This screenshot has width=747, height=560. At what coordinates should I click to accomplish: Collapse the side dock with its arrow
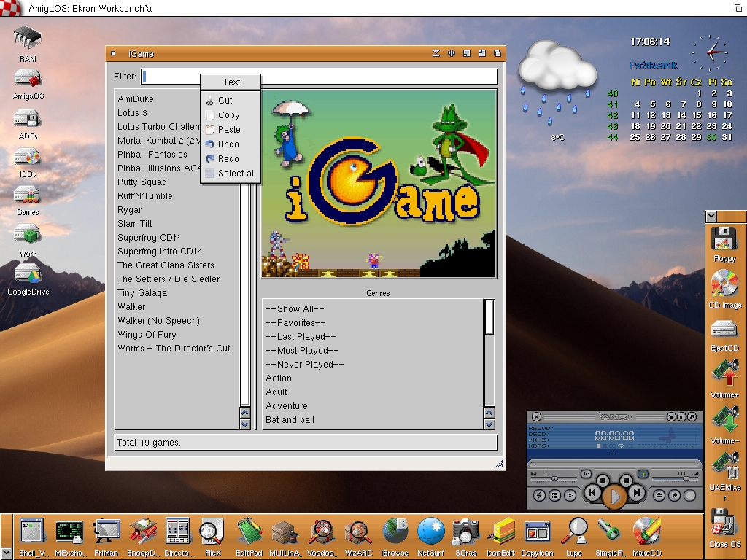point(711,217)
